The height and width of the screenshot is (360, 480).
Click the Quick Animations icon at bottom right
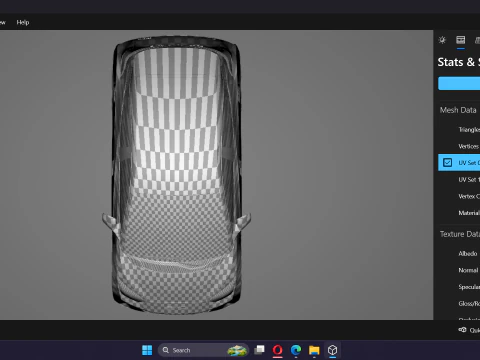point(462,330)
